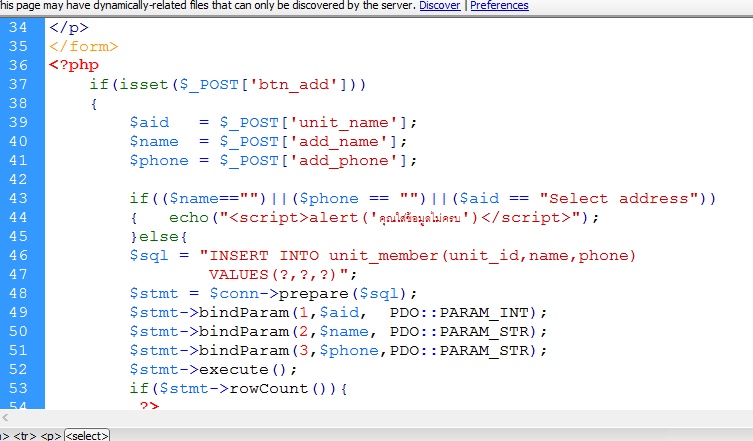The width and height of the screenshot is (753, 441).
Task: Click the </p> tag on line 34
Action: click(69, 27)
